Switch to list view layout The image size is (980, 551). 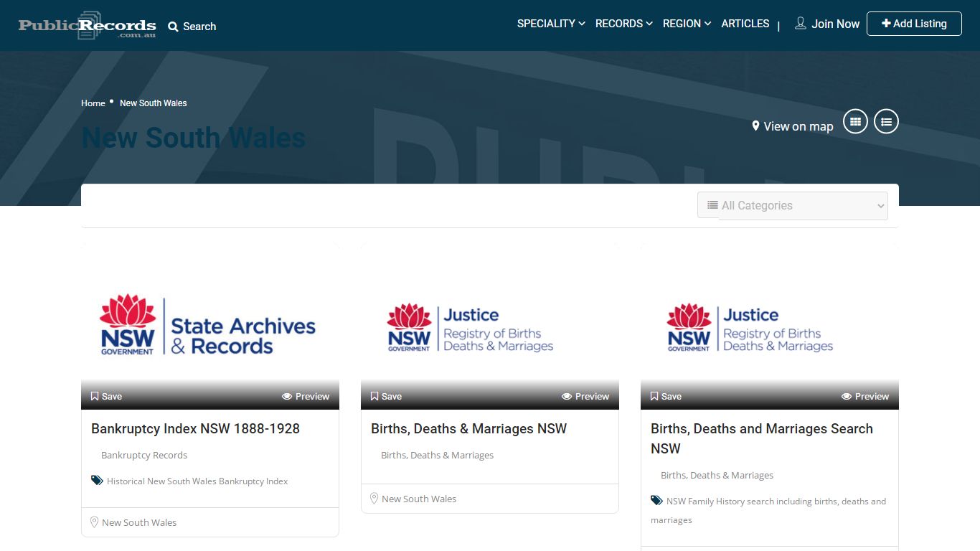coord(886,122)
